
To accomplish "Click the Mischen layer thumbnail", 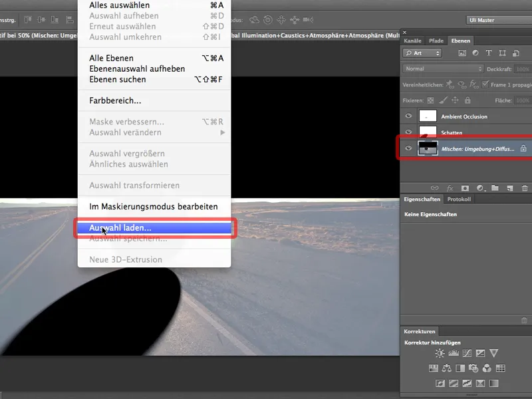I will (x=428, y=148).
